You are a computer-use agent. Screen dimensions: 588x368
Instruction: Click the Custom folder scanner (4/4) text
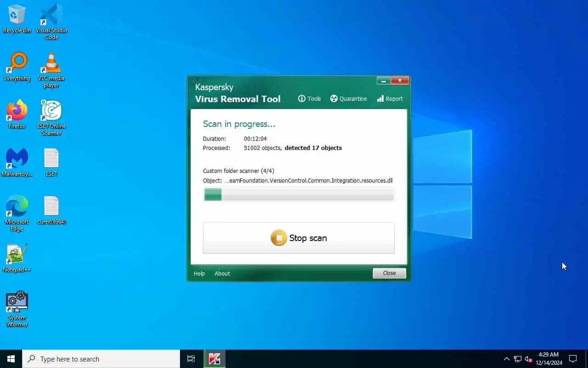(x=238, y=171)
